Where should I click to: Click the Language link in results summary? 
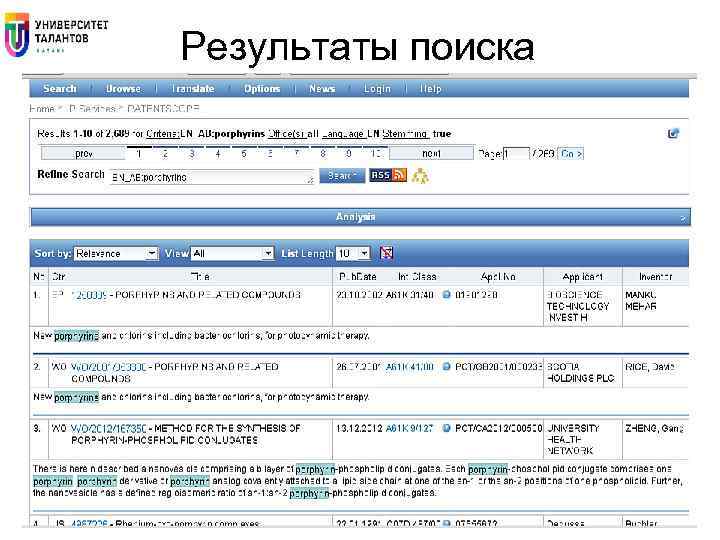344,134
